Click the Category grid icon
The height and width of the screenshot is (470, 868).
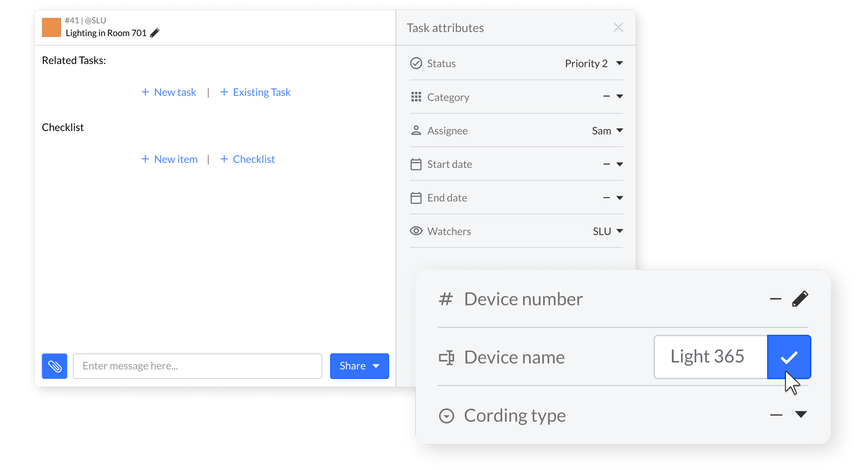pos(416,97)
